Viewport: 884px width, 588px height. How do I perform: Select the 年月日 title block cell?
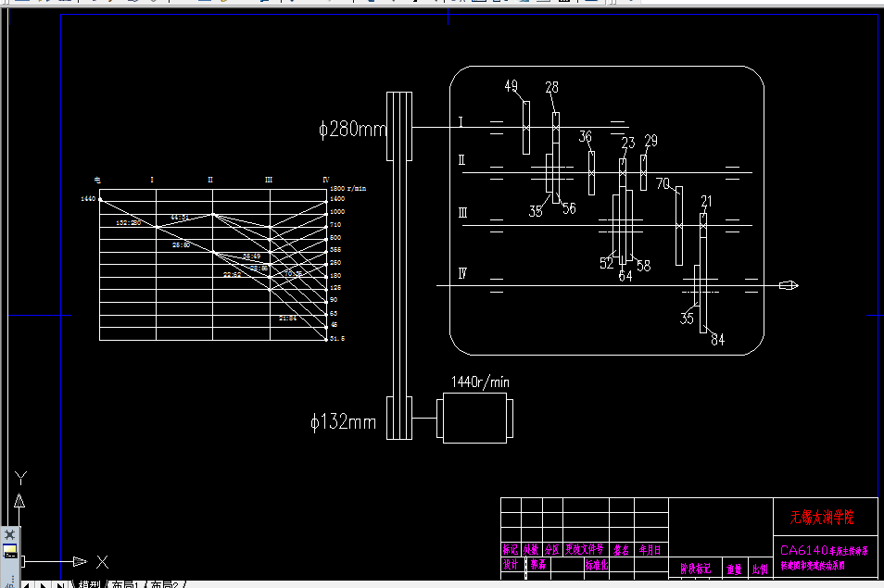(650, 550)
